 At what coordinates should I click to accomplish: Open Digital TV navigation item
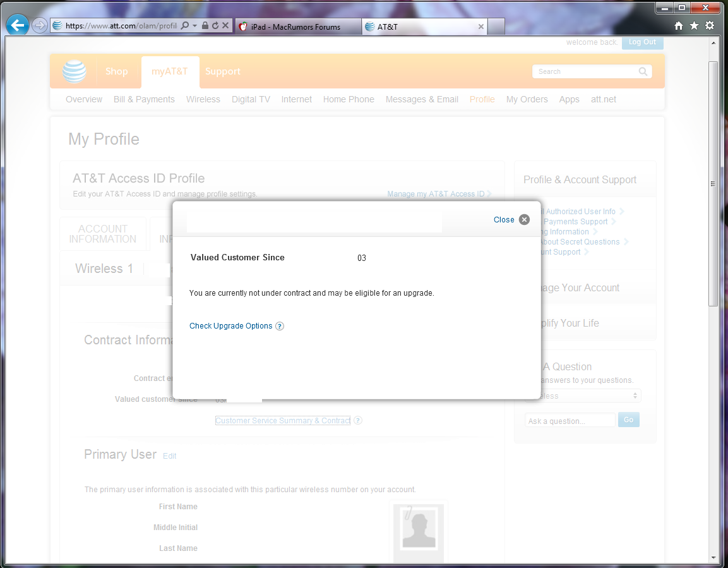251,99
